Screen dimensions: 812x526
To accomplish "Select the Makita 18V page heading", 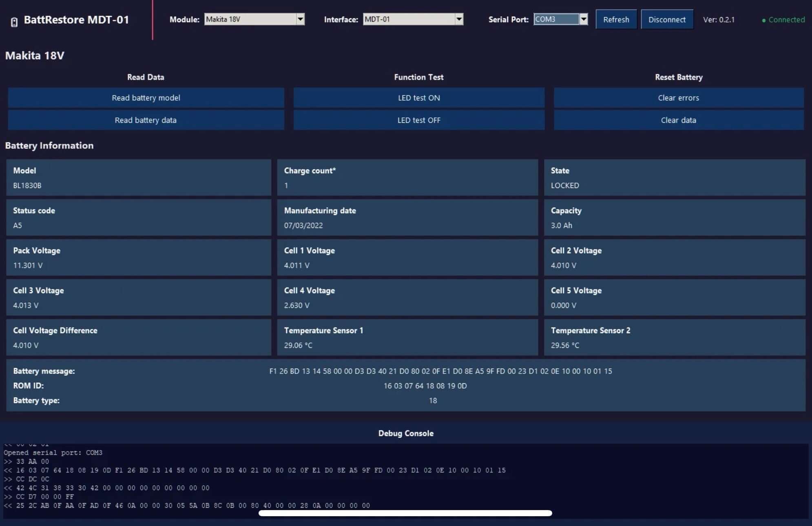I will 34,55.
